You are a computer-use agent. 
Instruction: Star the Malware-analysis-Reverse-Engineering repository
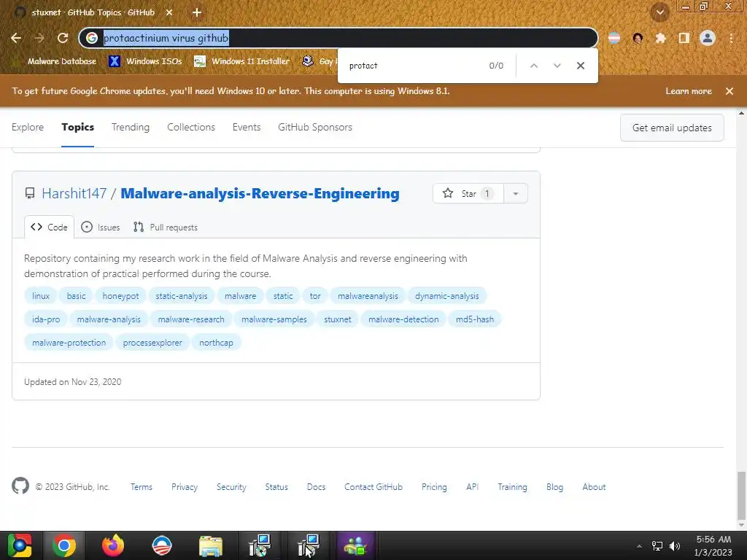pos(468,193)
